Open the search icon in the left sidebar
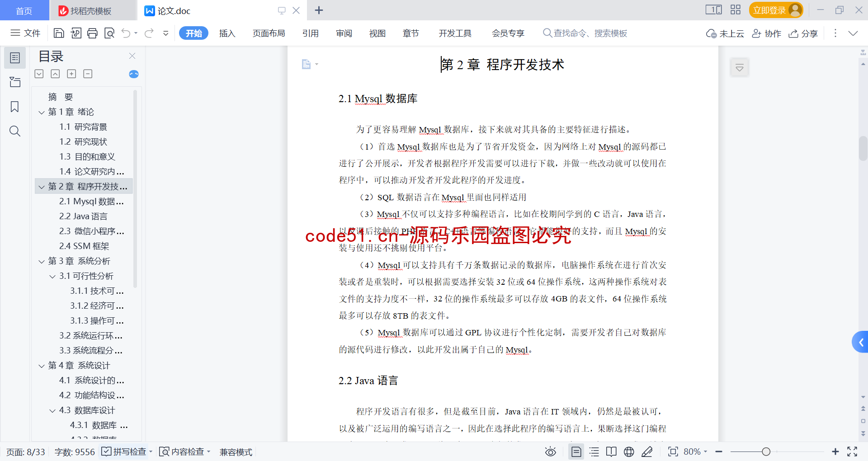 pyautogui.click(x=15, y=131)
